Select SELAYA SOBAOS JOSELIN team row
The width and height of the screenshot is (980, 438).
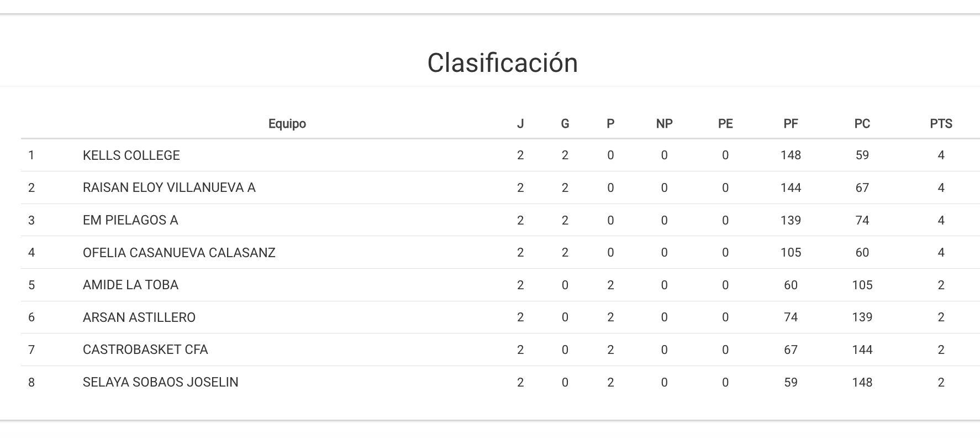[x=161, y=382]
